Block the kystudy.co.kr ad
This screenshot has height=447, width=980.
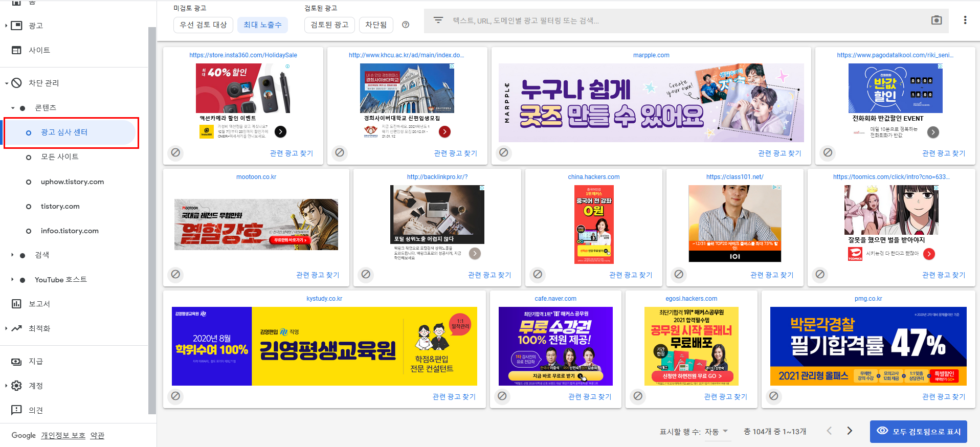(175, 396)
